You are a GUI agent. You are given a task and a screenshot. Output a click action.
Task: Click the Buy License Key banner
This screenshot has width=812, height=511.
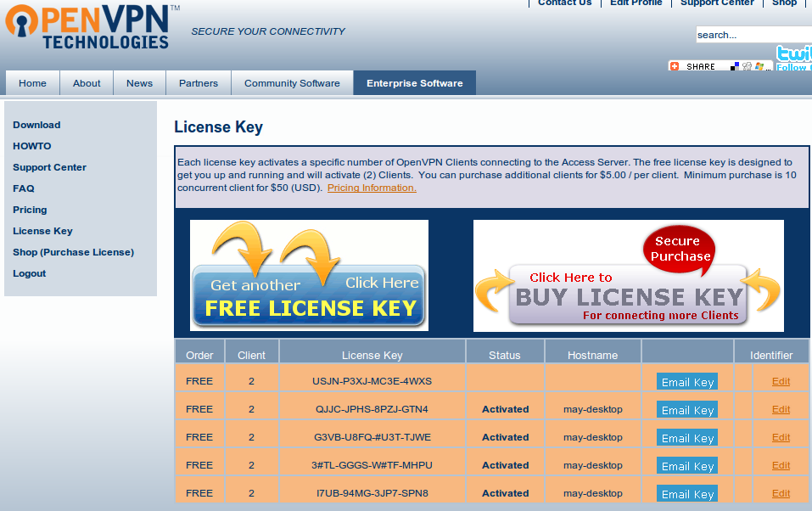(x=628, y=276)
